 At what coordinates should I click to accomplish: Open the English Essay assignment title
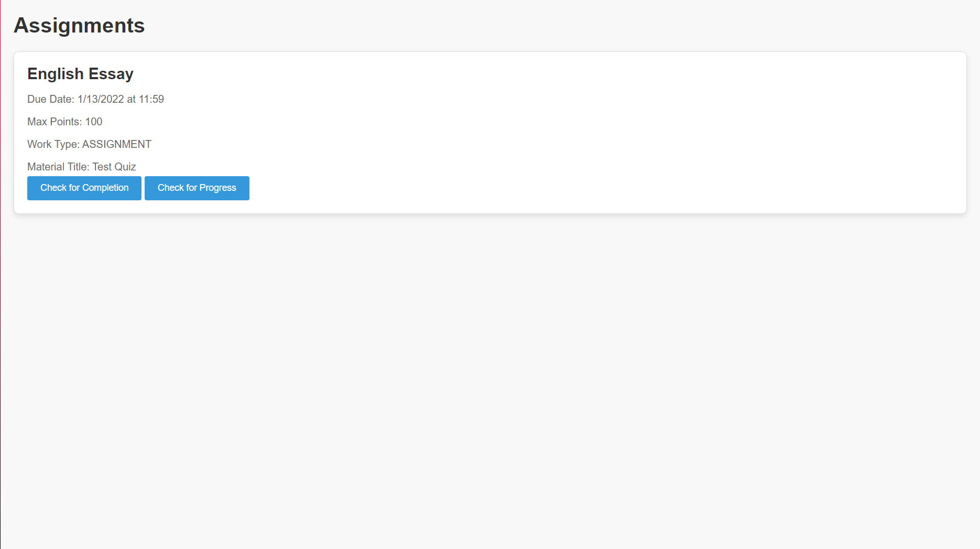click(x=80, y=74)
